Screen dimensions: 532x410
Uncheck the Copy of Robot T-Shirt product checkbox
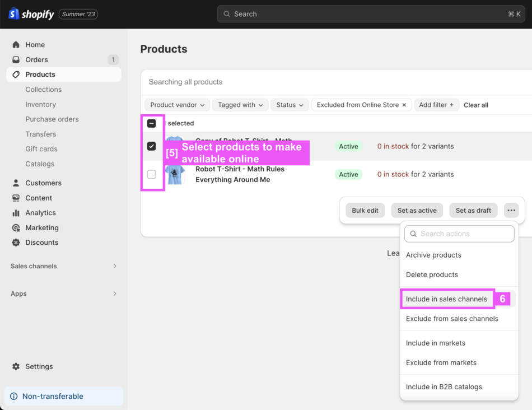[x=152, y=146]
